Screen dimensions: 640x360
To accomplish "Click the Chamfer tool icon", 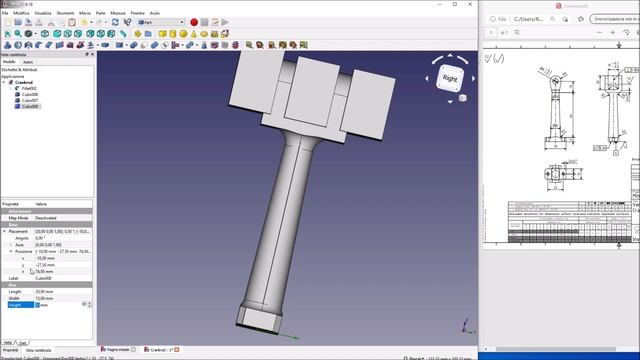I will 49,45.
